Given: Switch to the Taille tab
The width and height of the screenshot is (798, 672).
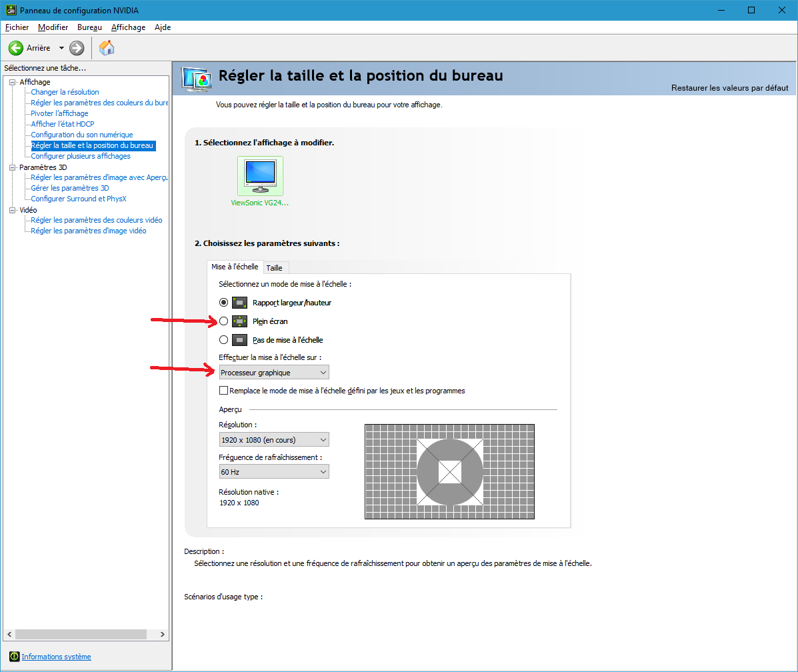Looking at the screenshot, I should (274, 268).
